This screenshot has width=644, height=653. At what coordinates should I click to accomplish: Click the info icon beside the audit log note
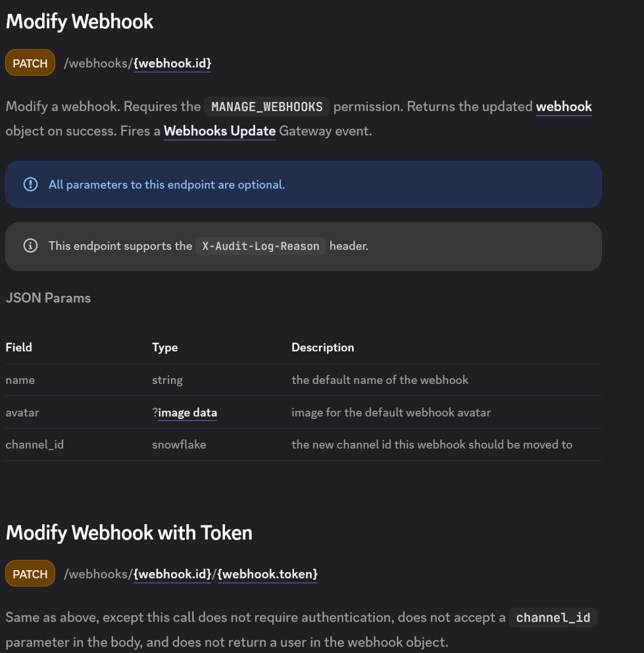(30, 246)
